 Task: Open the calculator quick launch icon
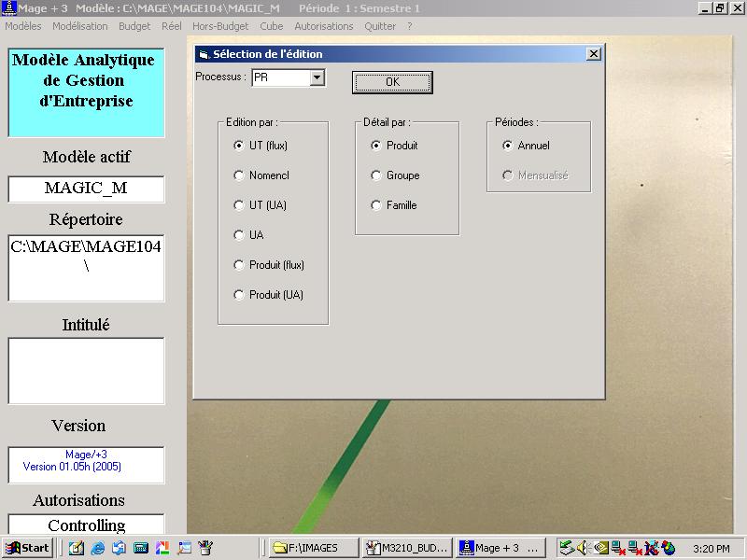[x=141, y=548]
